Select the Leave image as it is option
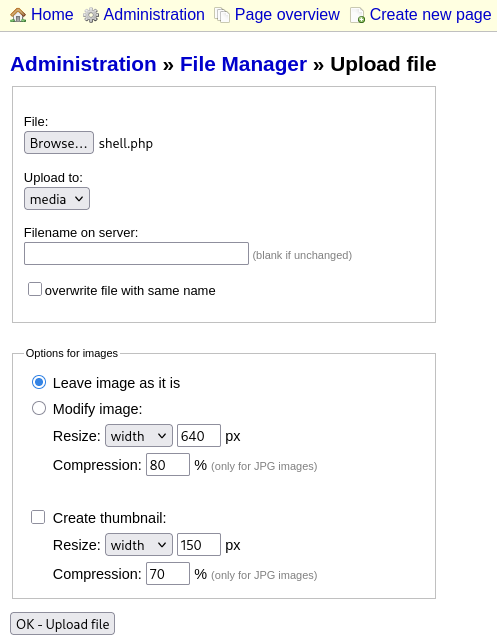 39,382
